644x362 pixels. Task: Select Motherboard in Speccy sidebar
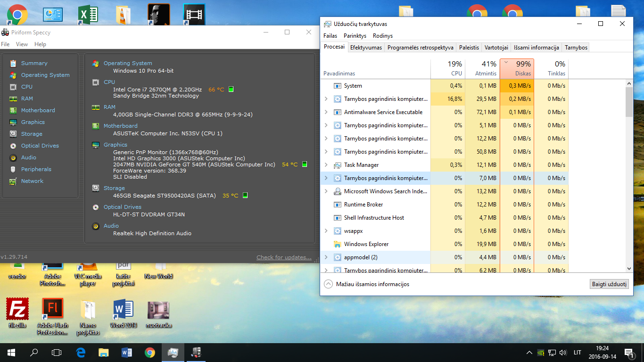tap(38, 110)
